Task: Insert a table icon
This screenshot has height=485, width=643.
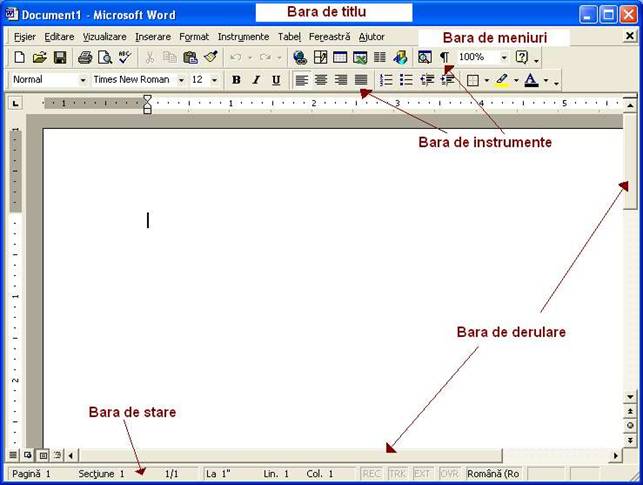Action: click(x=340, y=57)
